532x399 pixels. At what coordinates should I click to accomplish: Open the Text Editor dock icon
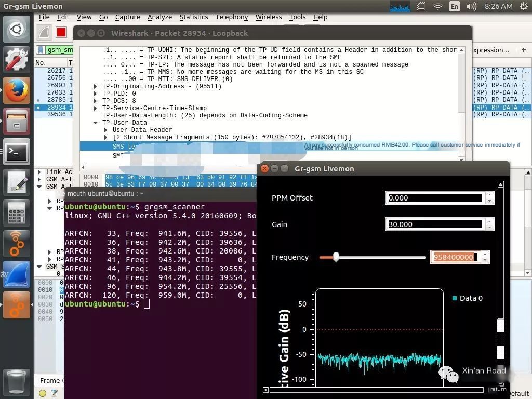coord(16,182)
